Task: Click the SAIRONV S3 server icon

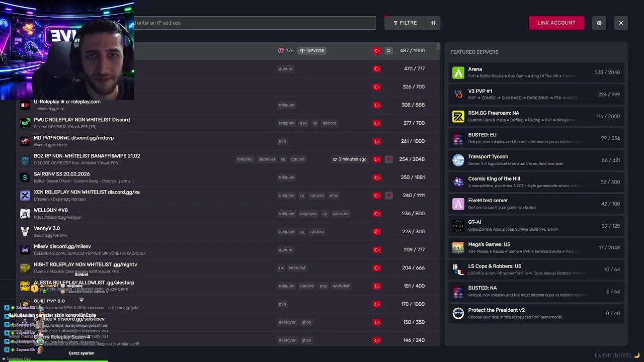Action: pos(25,177)
